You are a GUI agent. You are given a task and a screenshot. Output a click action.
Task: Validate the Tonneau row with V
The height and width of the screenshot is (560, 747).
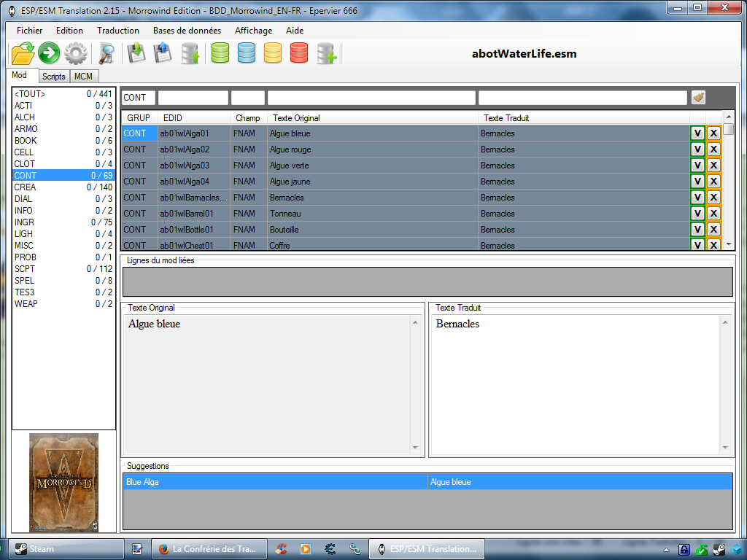pos(697,214)
